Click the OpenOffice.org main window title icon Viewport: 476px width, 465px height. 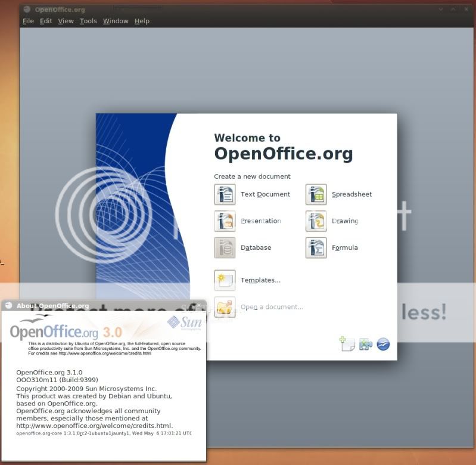(27, 9)
